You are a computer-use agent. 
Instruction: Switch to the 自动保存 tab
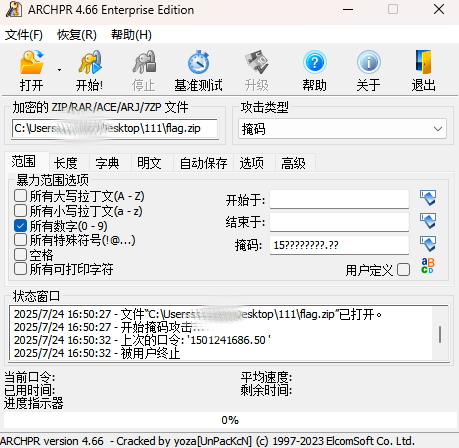tap(203, 163)
